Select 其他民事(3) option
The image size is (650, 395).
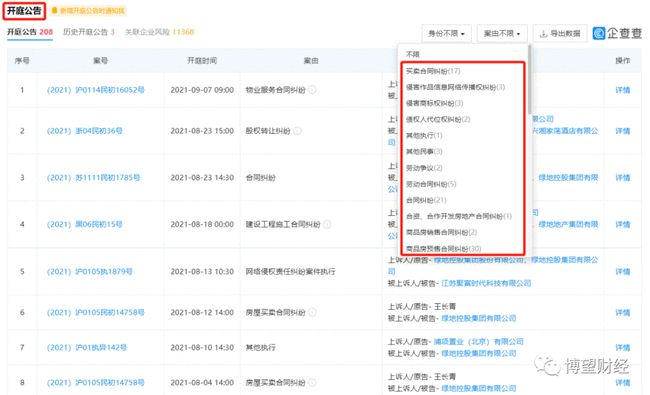424,152
